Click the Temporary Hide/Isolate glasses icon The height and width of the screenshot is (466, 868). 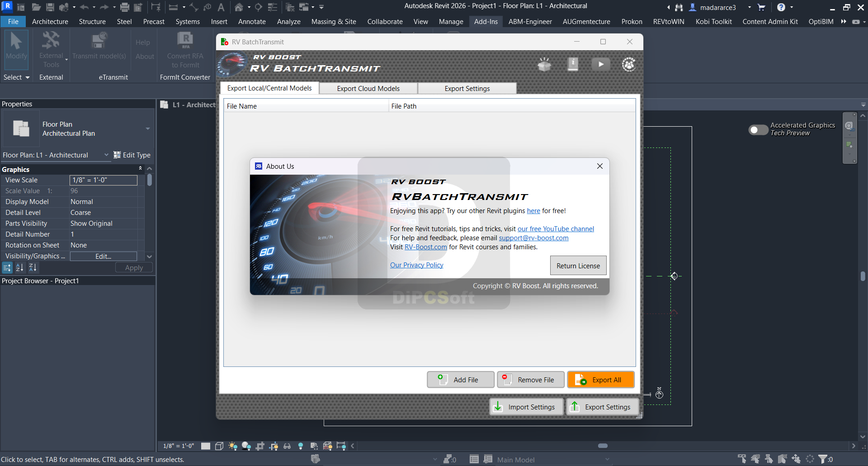[x=287, y=446]
